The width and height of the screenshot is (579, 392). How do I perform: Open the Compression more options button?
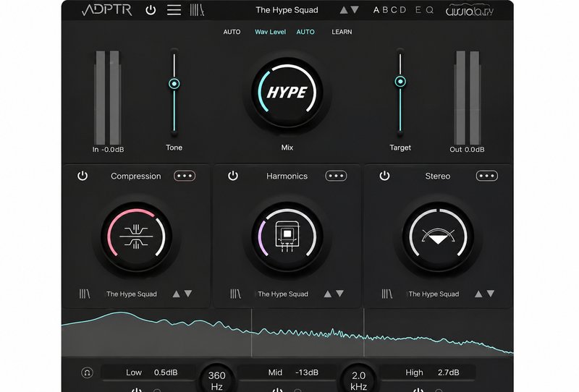pyautogui.click(x=185, y=176)
